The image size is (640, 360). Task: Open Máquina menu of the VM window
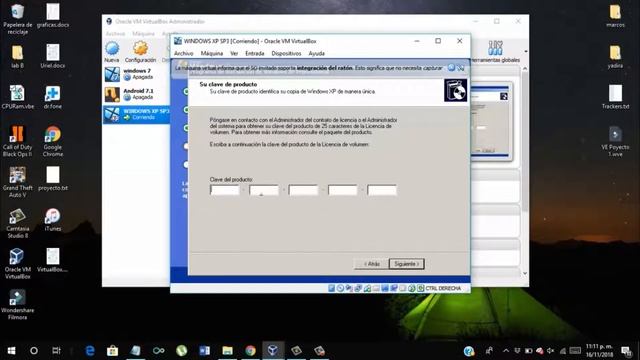212,53
